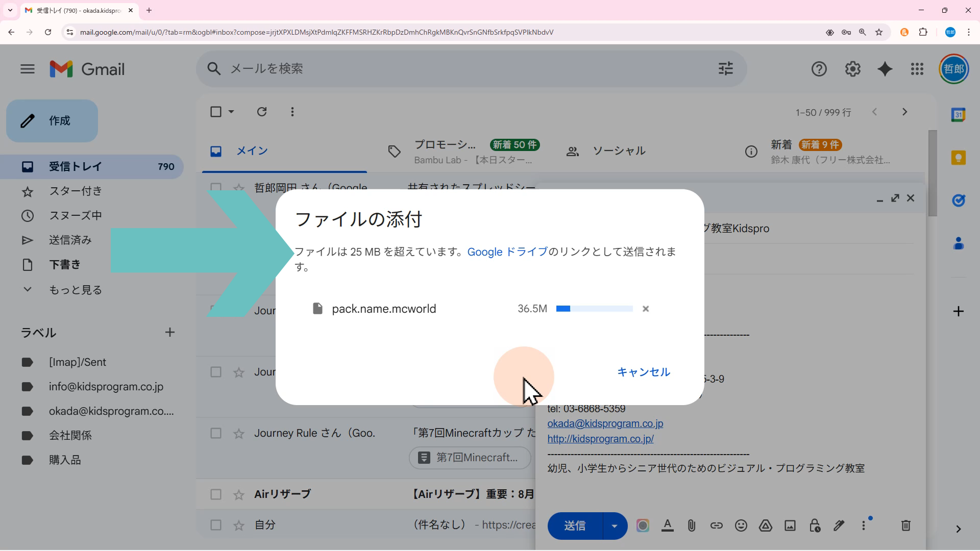Discard draft with the trash icon

[905, 525]
